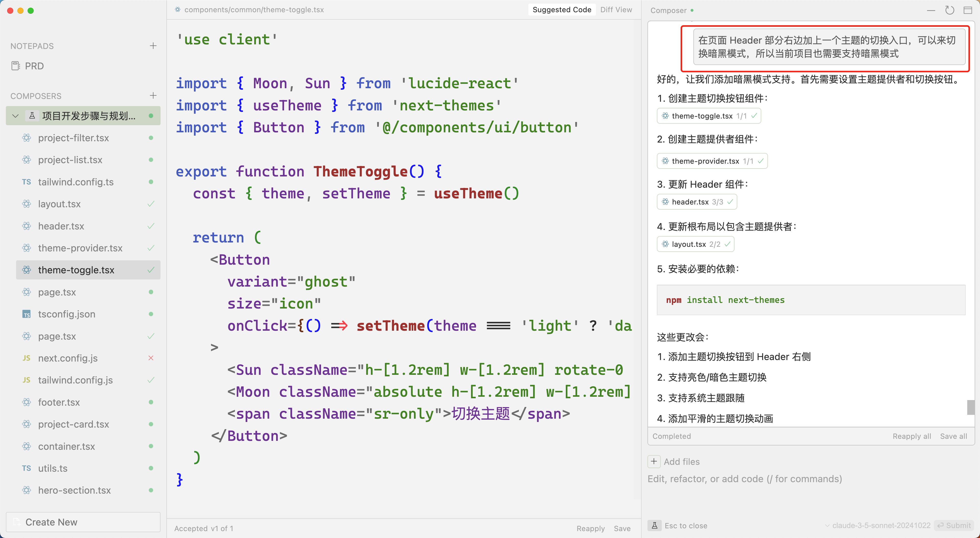
Task: Click React icon beside hero-section.tsx
Action: (x=27, y=490)
